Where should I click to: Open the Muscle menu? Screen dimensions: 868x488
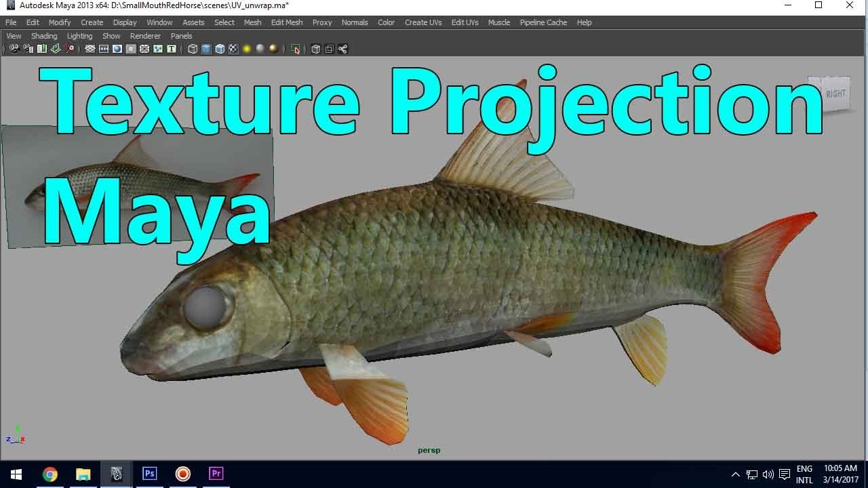tap(499, 22)
